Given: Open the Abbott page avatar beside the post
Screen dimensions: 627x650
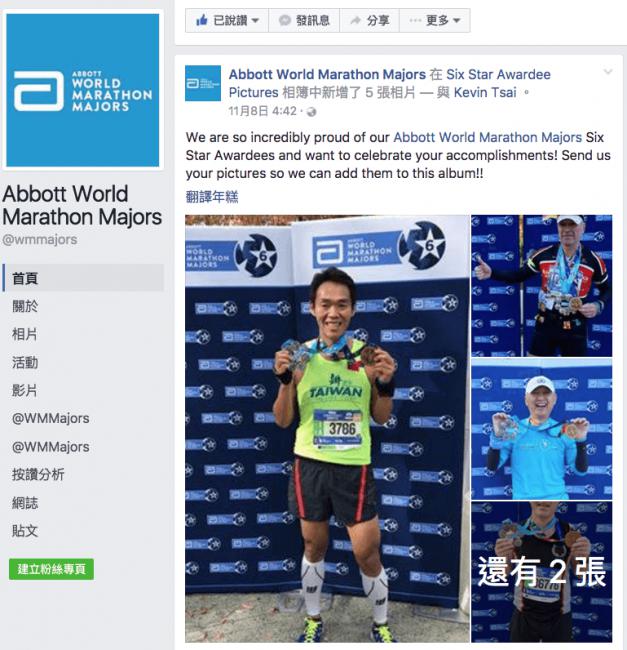Looking at the screenshot, I should coord(203,83).
